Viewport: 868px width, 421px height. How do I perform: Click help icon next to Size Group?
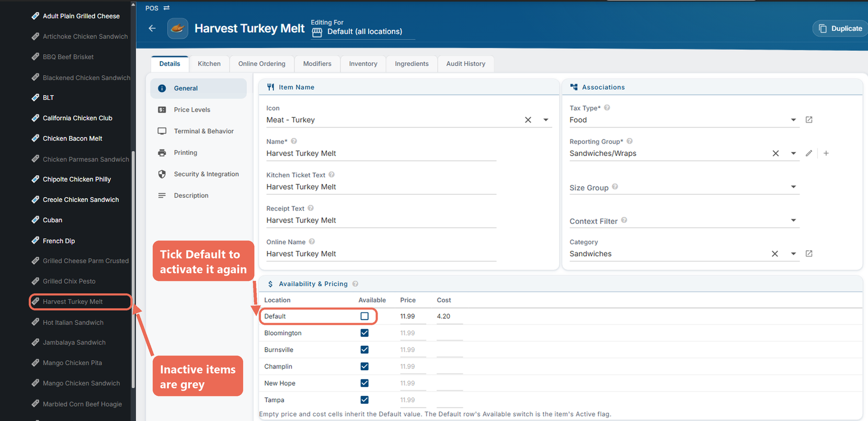(x=615, y=187)
